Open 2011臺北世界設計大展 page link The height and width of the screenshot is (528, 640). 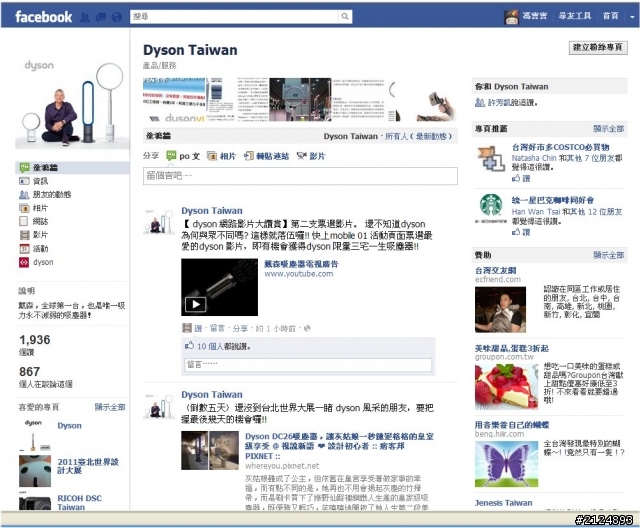88,466
